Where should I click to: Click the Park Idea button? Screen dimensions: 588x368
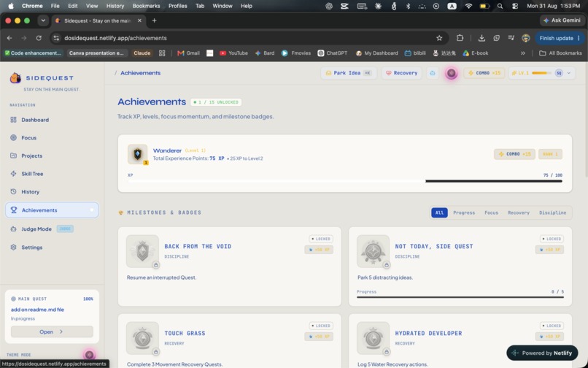coord(349,73)
